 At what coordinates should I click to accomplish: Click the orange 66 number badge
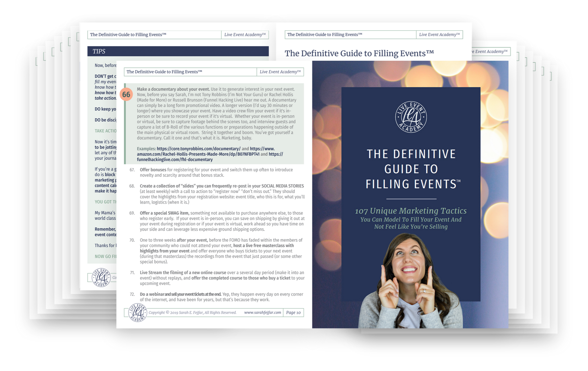[126, 95]
